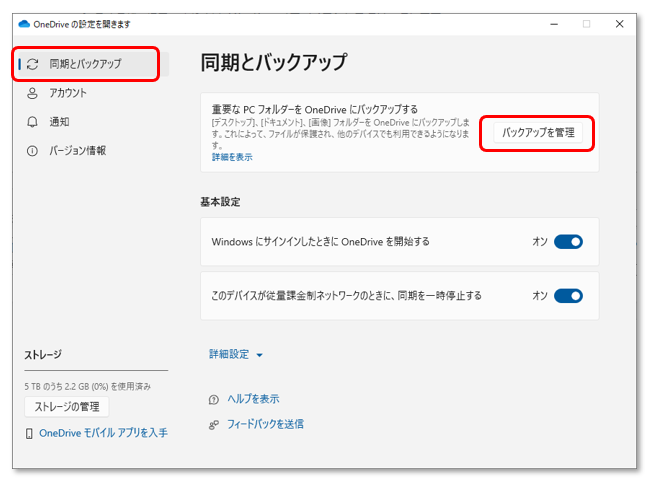Click the 同期とバックアップ page title
651x484 pixels.
274,63
